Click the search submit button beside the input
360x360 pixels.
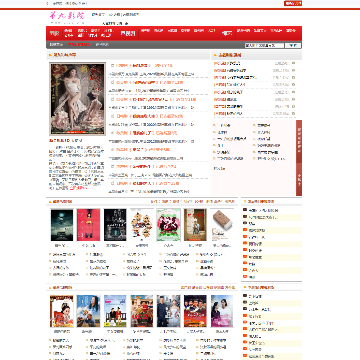[x=293, y=45]
